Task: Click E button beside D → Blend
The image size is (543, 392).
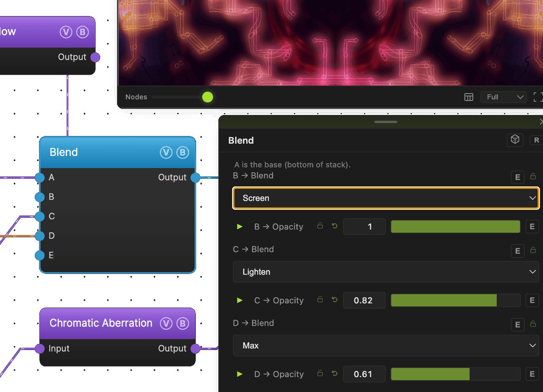Action: tap(518, 325)
